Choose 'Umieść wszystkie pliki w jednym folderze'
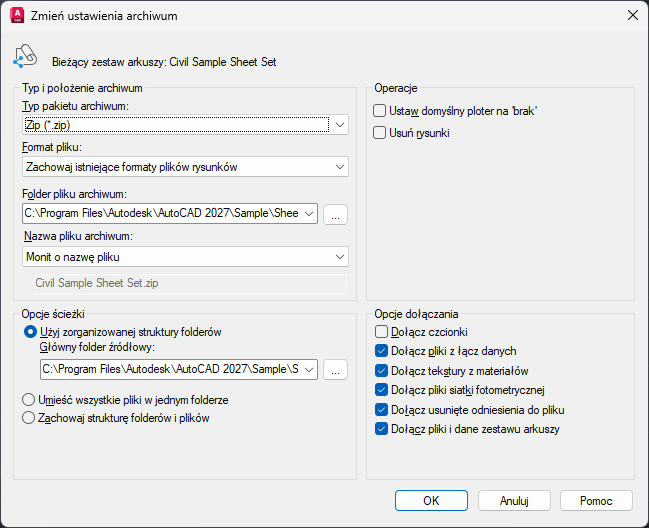Viewport: 649px width, 528px height. [29, 400]
